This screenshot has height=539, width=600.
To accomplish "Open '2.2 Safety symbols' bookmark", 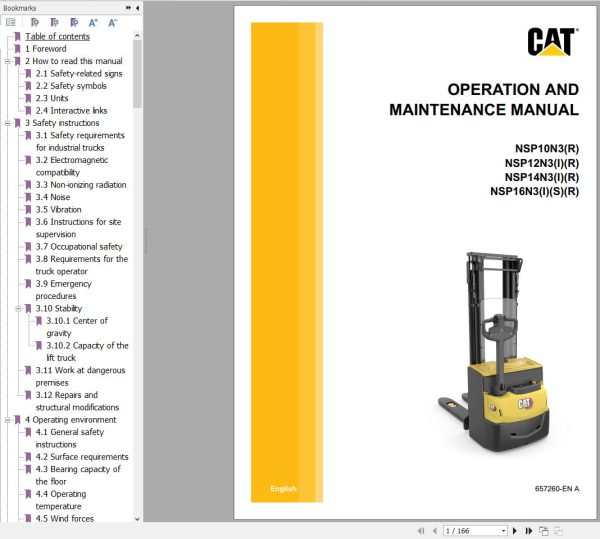I will point(71,86).
